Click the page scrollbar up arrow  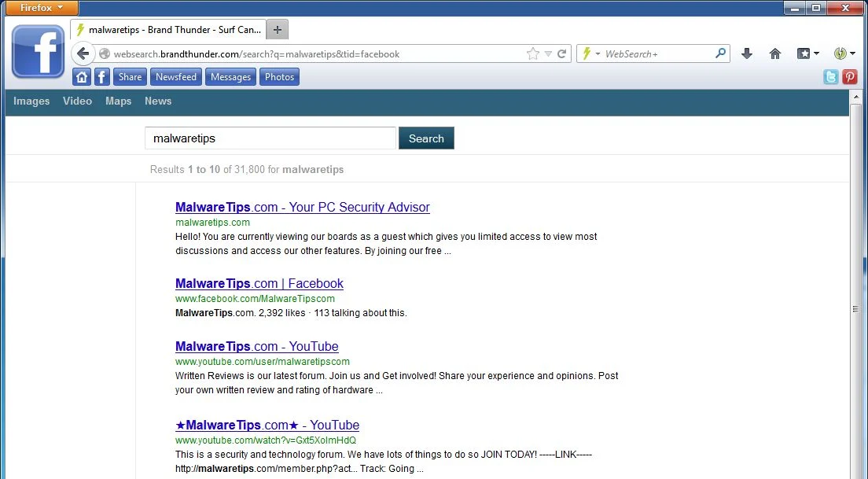coord(856,97)
